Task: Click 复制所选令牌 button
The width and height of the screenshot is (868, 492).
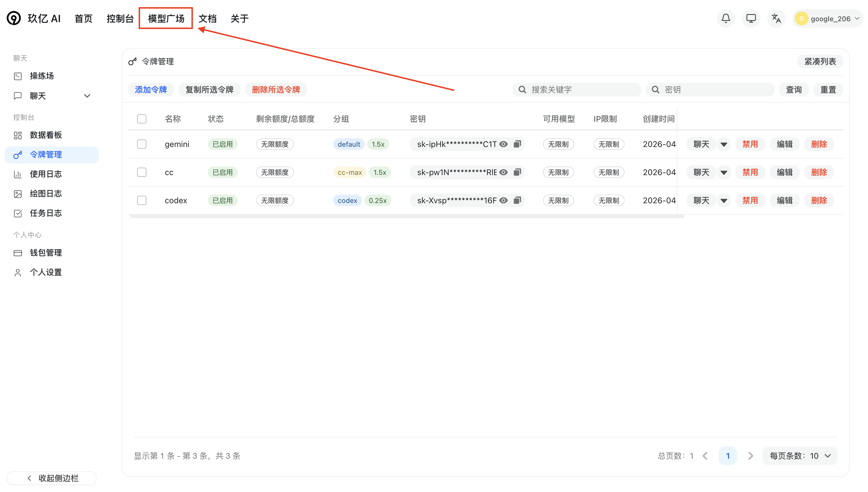Action: 210,90
